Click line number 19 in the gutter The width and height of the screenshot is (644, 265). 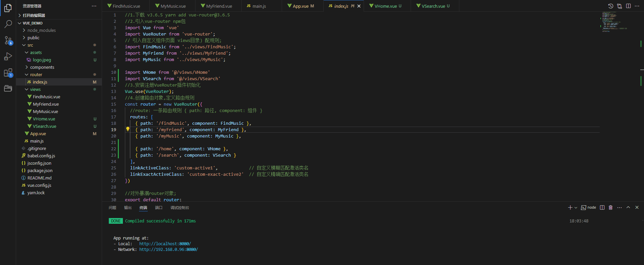(113, 129)
